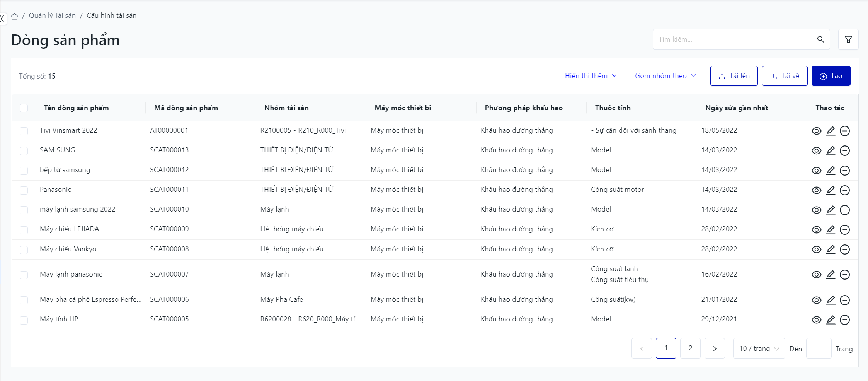This screenshot has height=381, width=868.
Task: Remove the Máy tính HP row
Action: tap(845, 320)
